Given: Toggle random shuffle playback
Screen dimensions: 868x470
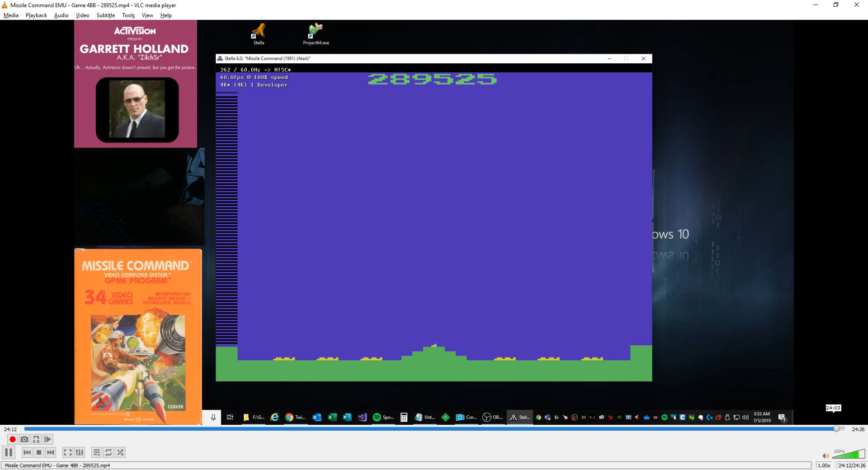Looking at the screenshot, I should coord(120,452).
